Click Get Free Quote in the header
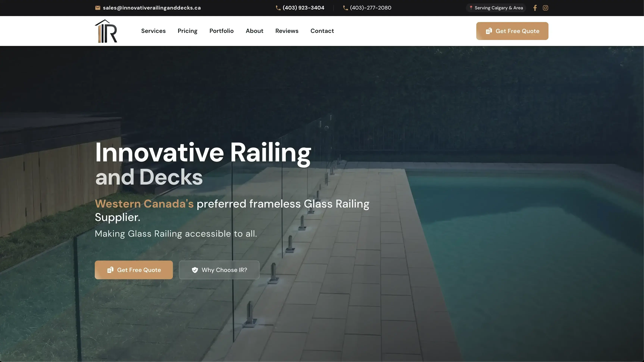This screenshot has height=362, width=644. pyautogui.click(x=512, y=31)
